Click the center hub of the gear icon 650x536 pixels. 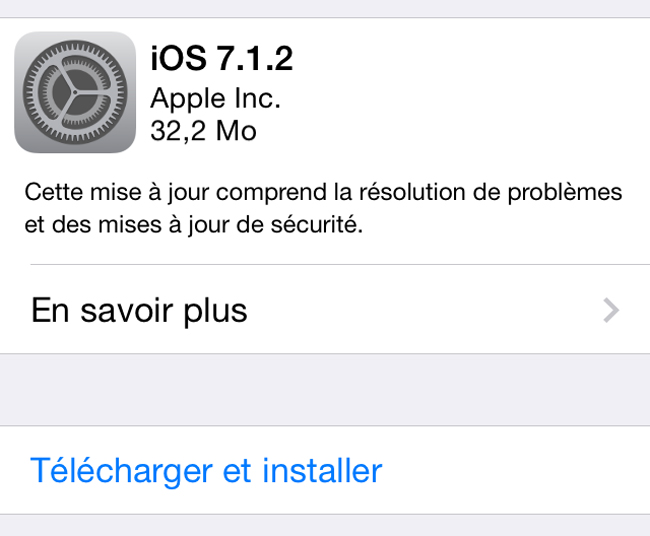coord(75,92)
